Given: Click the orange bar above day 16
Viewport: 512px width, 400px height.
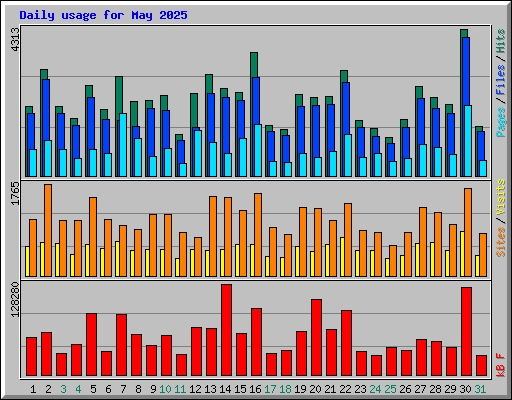Looking at the screenshot, I should [x=258, y=235].
